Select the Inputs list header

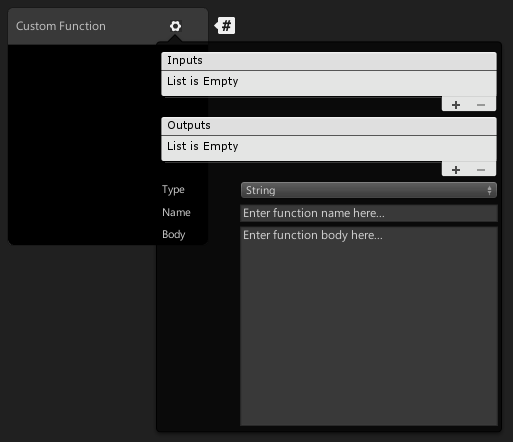(329, 61)
